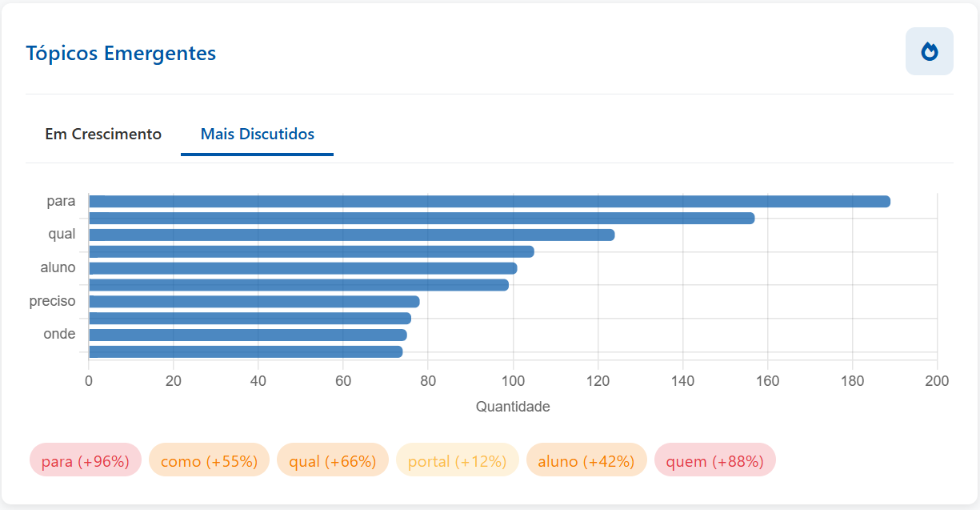Switch to Em Crescimento tab
Viewport: 980px width, 510px height.
tap(103, 134)
